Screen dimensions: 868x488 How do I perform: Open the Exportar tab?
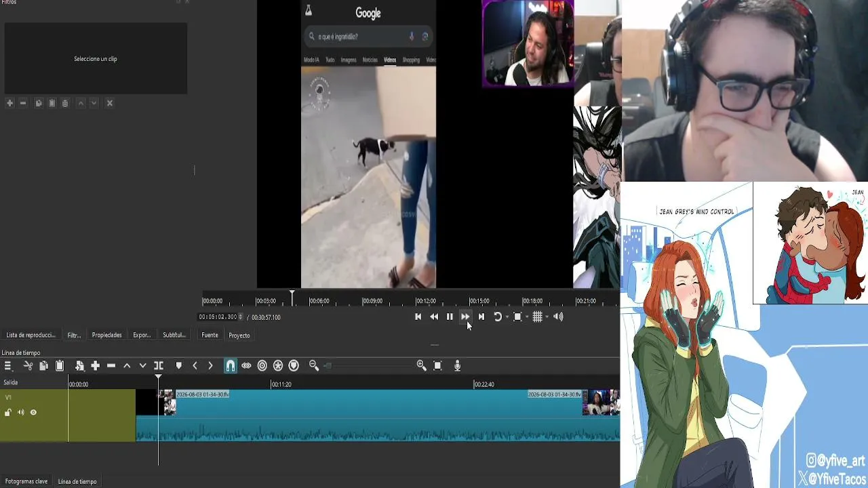click(x=142, y=335)
